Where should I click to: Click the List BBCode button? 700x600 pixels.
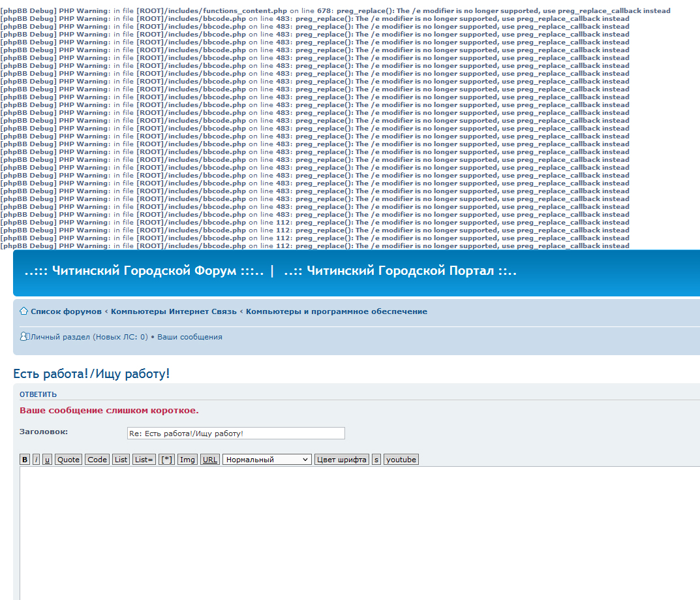[x=121, y=460]
